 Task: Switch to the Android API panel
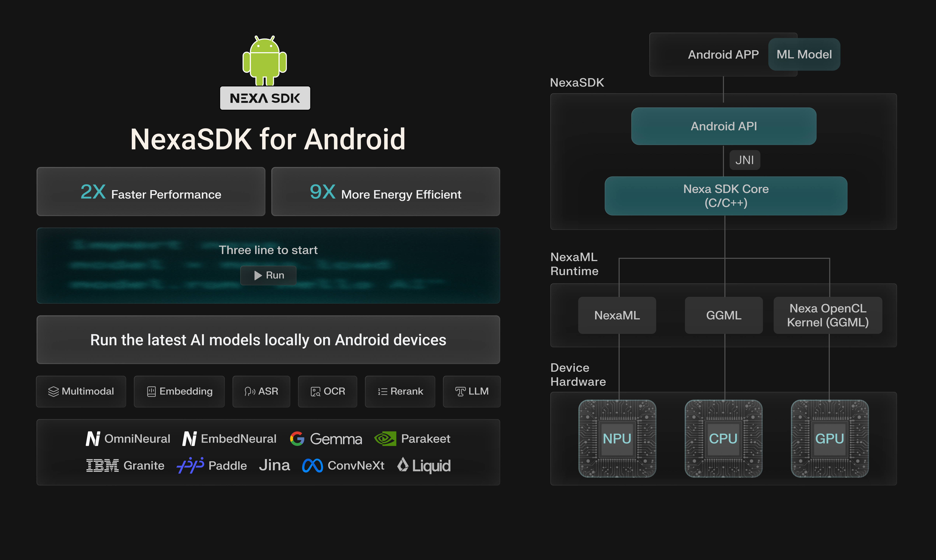[x=724, y=126]
